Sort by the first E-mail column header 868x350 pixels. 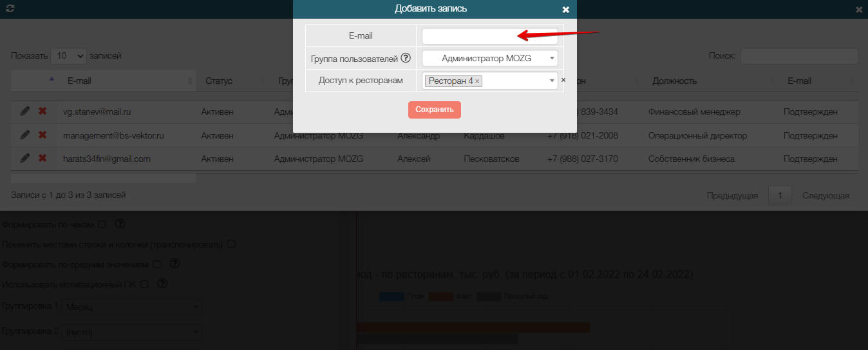click(x=126, y=81)
